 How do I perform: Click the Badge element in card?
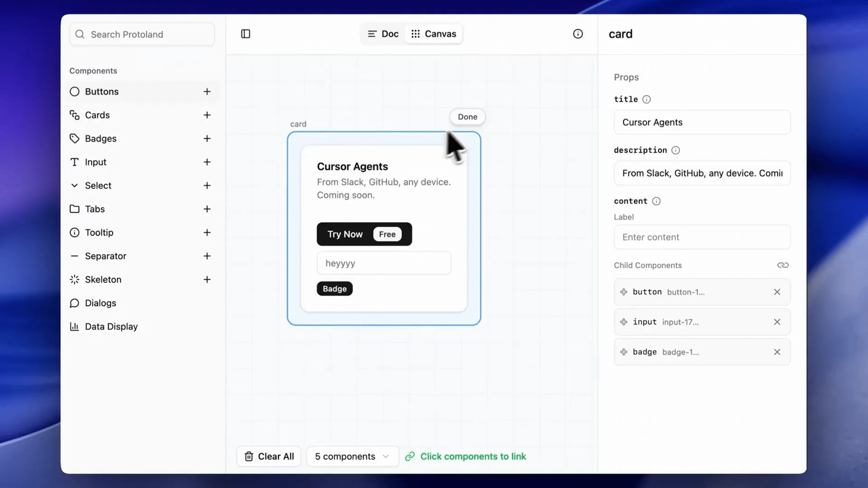335,289
